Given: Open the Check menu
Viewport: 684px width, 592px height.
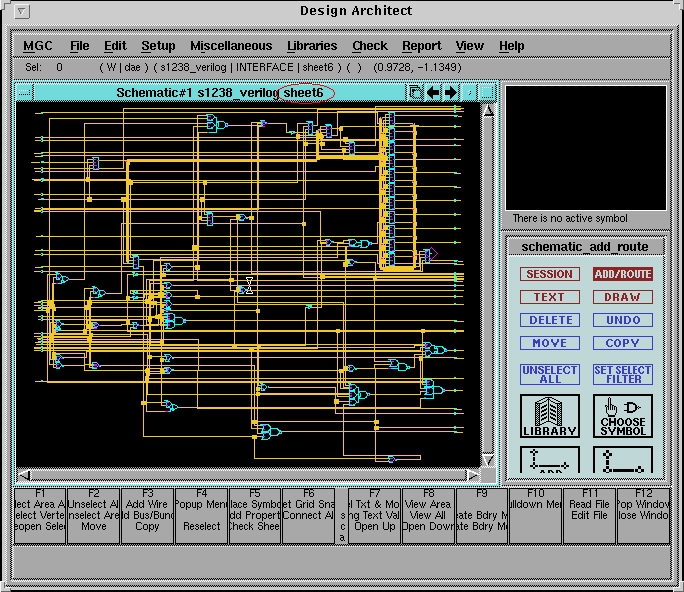Looking at the screenshot, I should pos(370,46).
